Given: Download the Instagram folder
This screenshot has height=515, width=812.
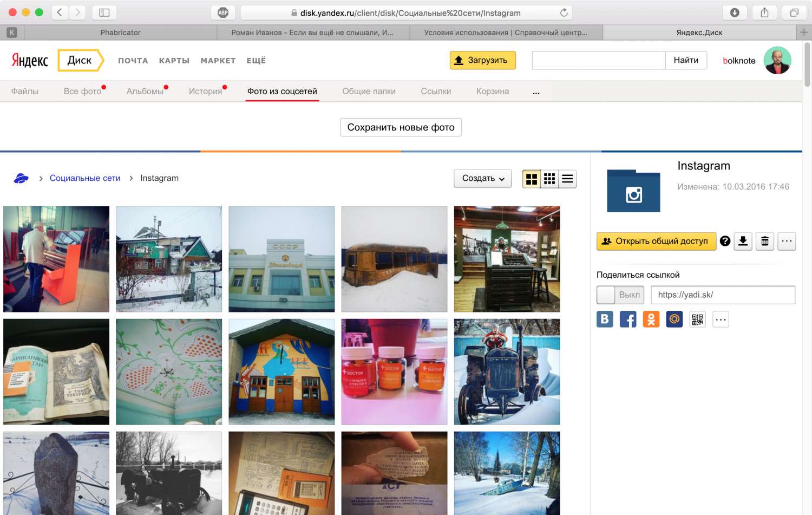Looking at the screenshot, I should coord(743,241).
